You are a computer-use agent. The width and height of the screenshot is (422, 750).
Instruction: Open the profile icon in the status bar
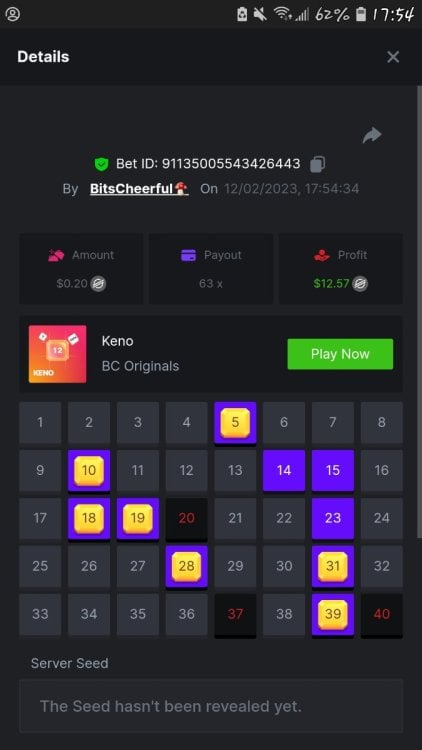(x=12, y=14)
